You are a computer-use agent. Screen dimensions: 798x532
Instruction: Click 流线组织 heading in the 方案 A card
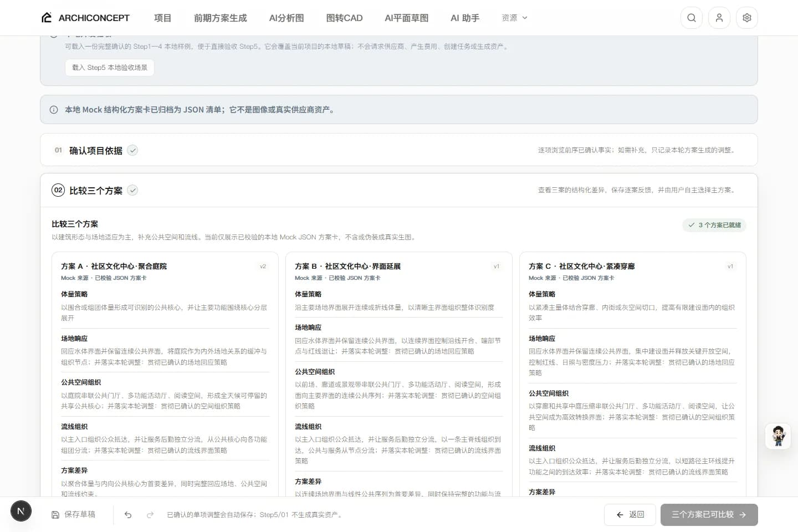(74, 427)
